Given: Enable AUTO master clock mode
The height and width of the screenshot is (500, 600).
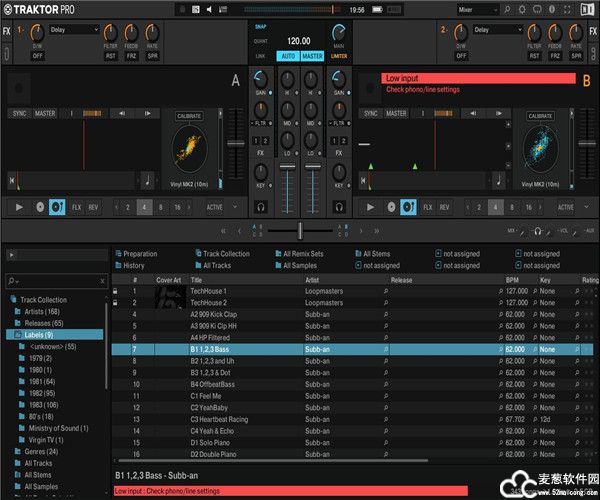Looking at the screenshot, I should pos(286,56).
